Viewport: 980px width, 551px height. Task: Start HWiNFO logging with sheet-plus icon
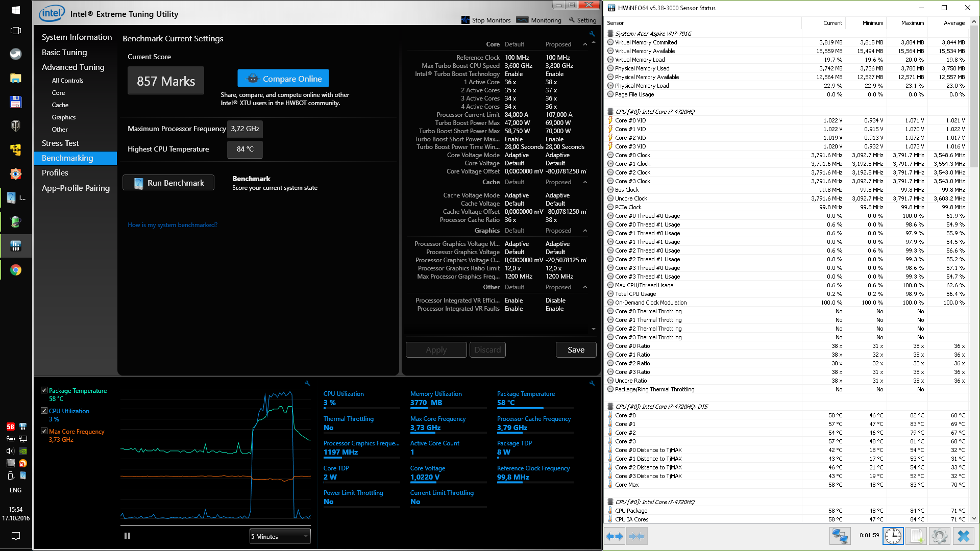[x=917, y=536]
